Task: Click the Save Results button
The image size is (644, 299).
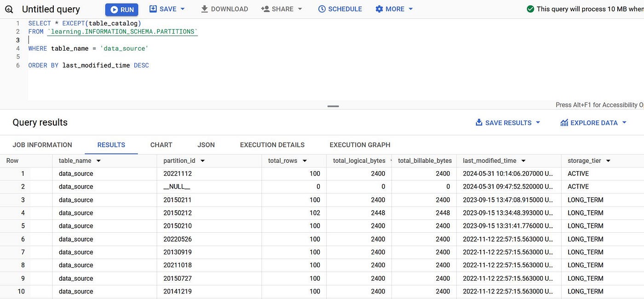Action: pos(507,122)
